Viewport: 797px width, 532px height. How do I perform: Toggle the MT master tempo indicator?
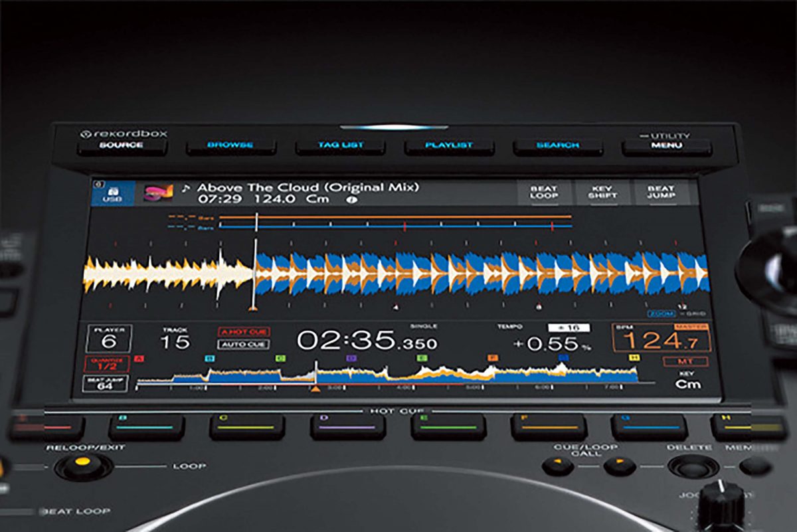pyautogui.click(x=685, y=362)
